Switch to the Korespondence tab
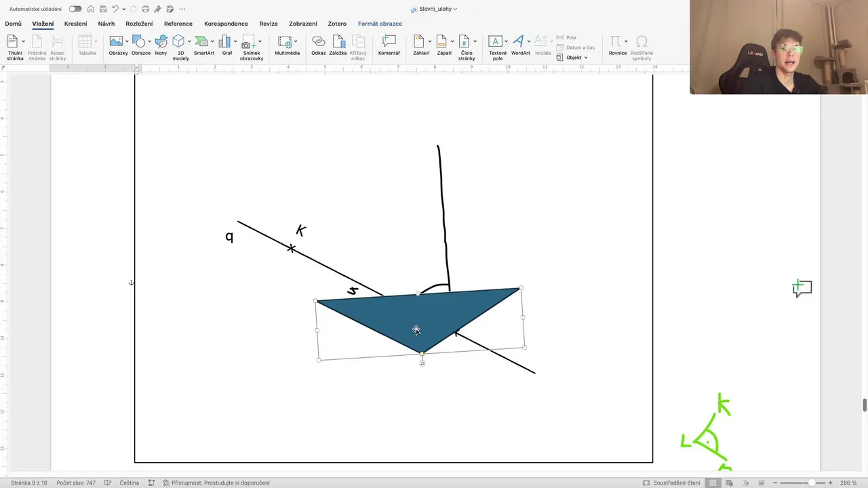The height and width of the screenshot is (488, 868). pyautogui.click(x=226, y=24)
